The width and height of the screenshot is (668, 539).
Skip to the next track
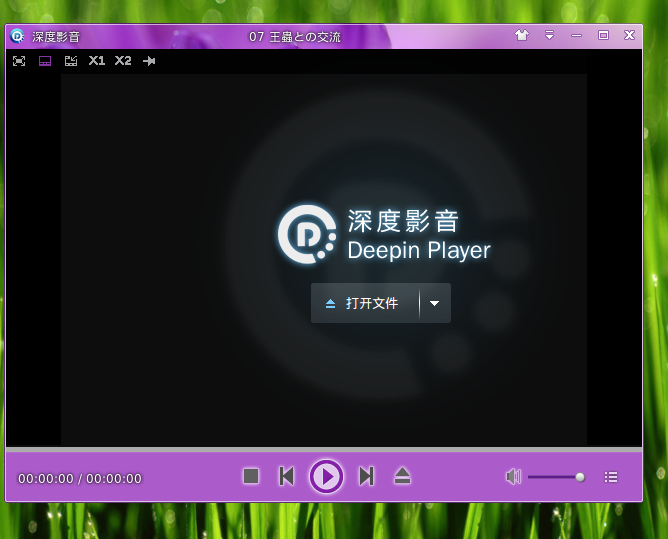click(366, 476)
